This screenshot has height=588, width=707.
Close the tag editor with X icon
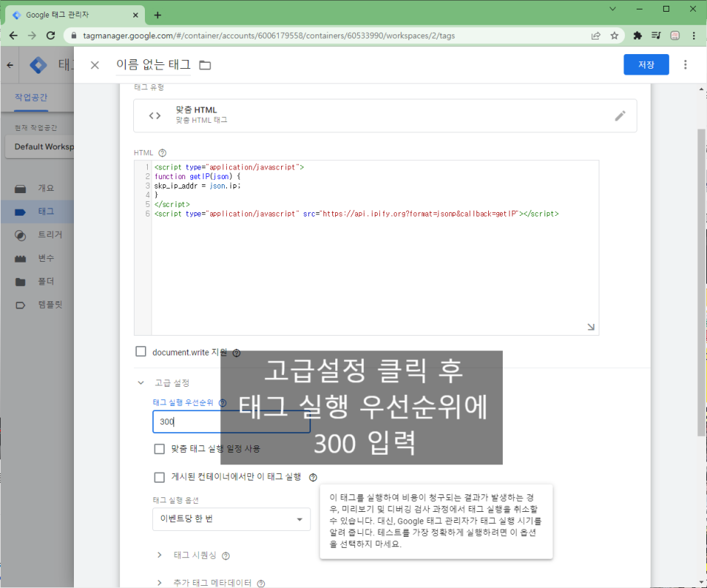click(x=94, y=65)
